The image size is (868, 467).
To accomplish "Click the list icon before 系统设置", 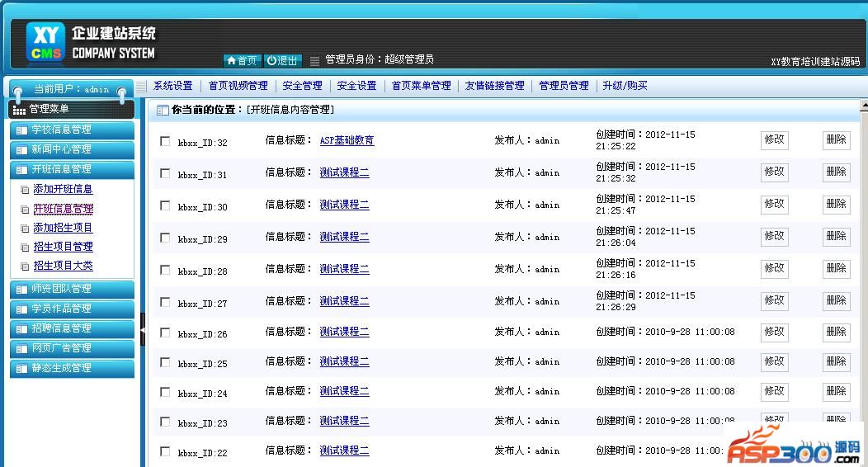I will tap(141, 86).
